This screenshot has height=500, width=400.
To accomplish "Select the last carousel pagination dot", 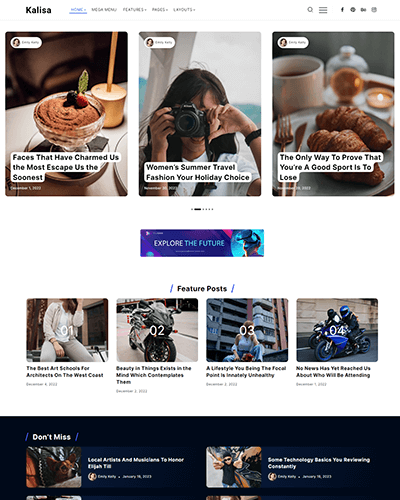I will click(x=212, y=209).
